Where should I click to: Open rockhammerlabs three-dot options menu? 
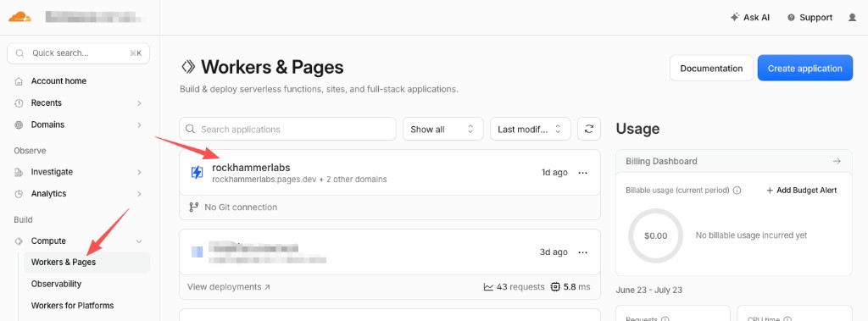[583, 173]
